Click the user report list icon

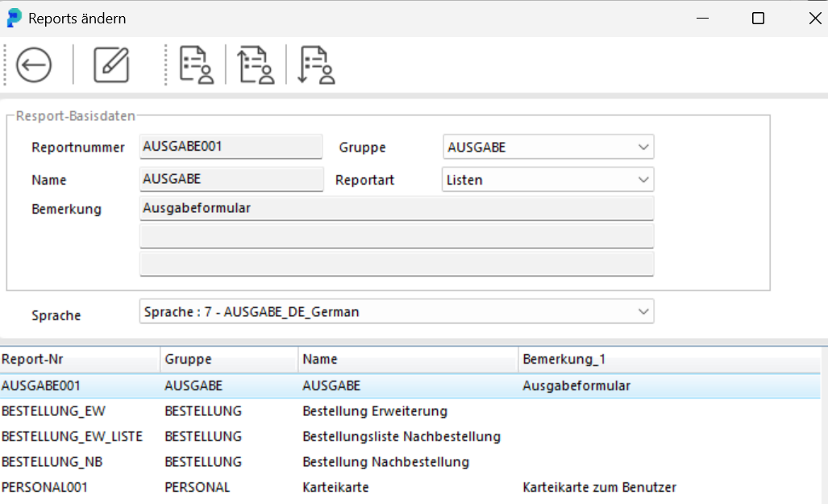pyautogui.click(x=196, y=65)
